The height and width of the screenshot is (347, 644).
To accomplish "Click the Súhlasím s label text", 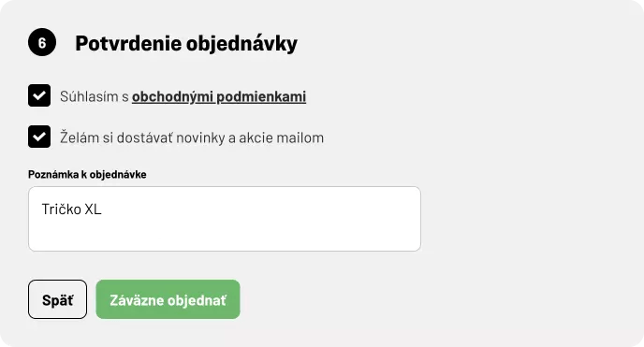I will click(x=95, y=96).
